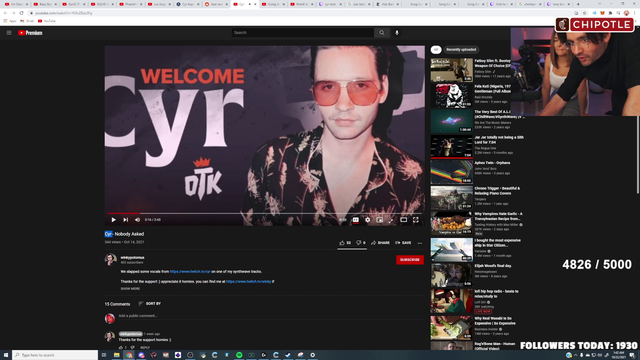Focus the YouTube search box
This screenshot has width=640, height=360.
(x=302, y=33)
